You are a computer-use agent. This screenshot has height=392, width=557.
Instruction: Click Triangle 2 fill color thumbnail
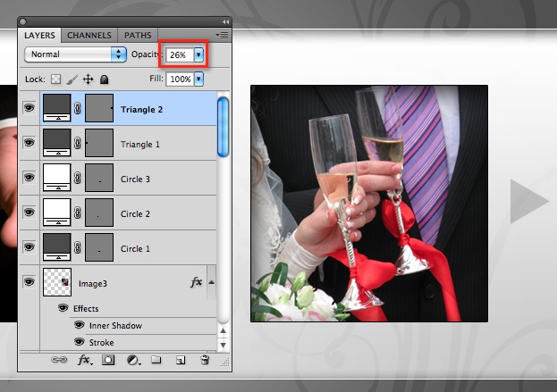57,108
